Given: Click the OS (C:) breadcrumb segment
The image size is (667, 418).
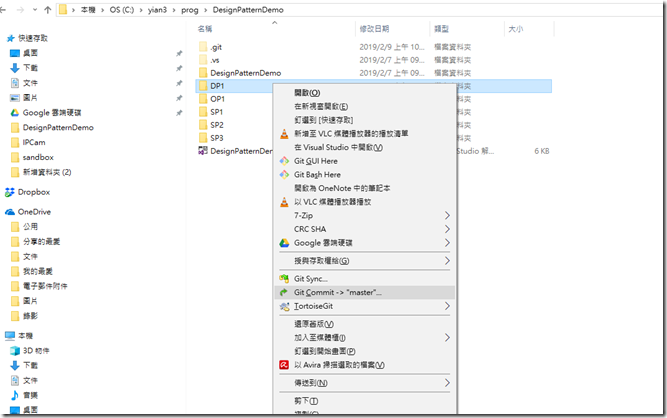Looking at the screenshot, I should [122, 10].
